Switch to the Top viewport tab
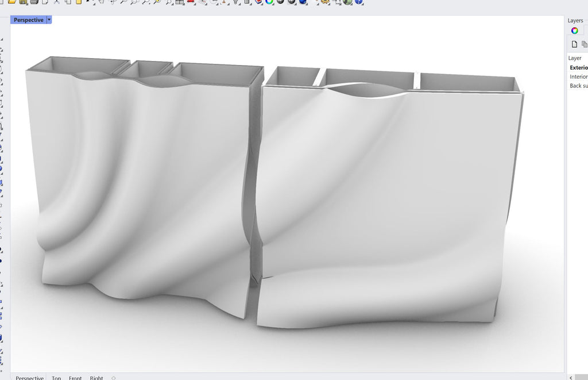Screen dimensions: 588x380 56,378
